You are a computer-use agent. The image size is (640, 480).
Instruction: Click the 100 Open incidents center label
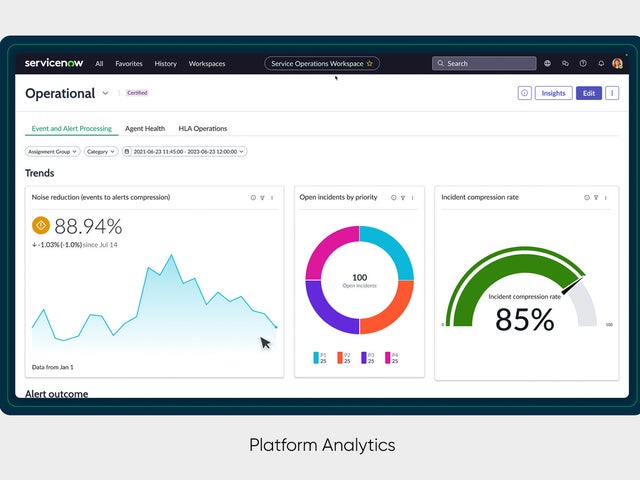pyautogui.click(x=360, y=280)
